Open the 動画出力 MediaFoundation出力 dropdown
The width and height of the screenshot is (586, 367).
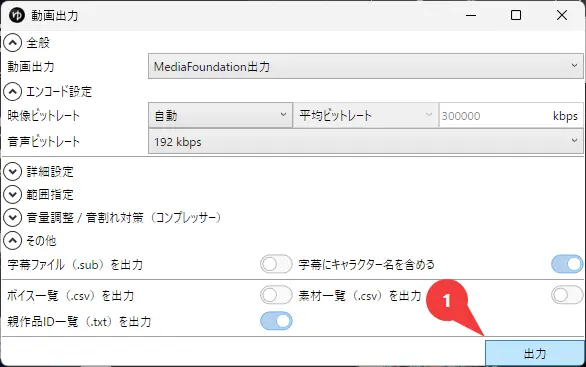pyautogui.click(x=366, y=66)
